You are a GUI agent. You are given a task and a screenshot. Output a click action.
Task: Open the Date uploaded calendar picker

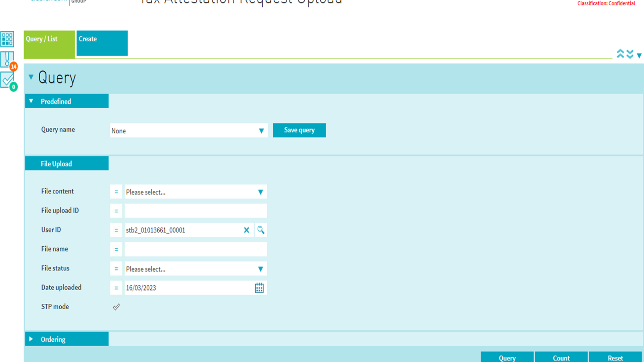(x=259, y=288)
